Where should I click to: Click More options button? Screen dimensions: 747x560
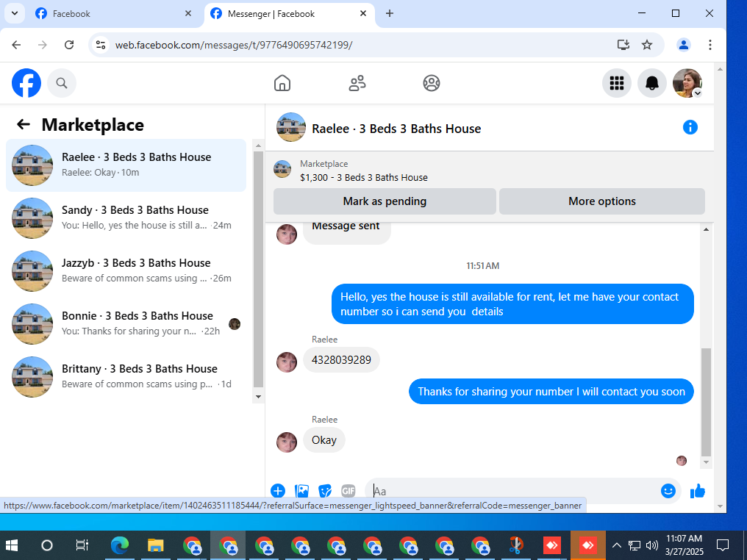601,201
